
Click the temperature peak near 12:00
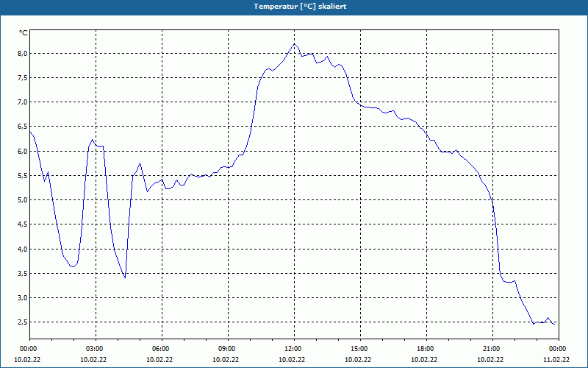(295, 44)
